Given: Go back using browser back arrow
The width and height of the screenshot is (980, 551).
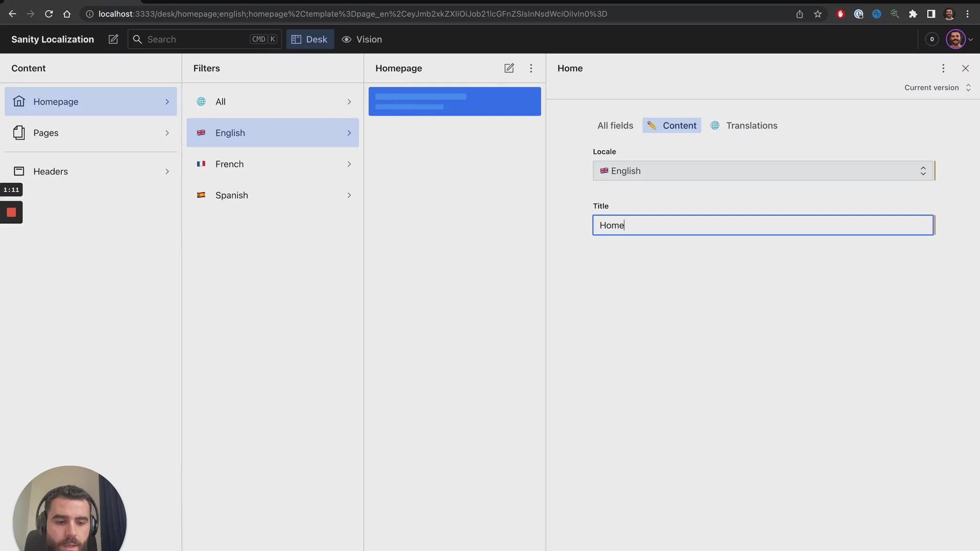Looking at the screenshot, I should tap(12, 14).
